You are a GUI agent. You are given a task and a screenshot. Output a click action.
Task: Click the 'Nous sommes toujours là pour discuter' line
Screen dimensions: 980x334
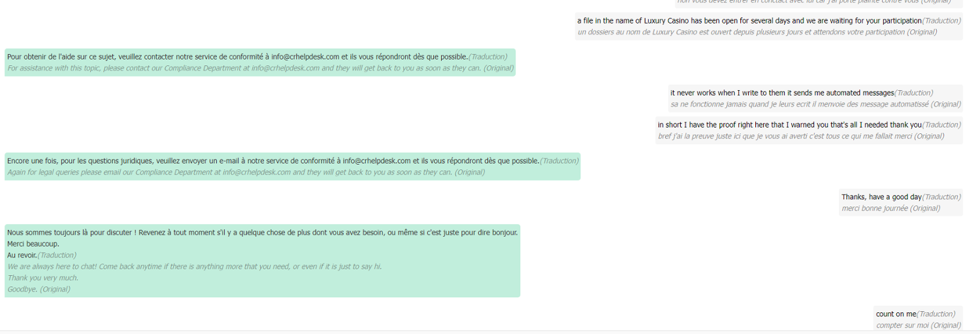coord(263,233)
